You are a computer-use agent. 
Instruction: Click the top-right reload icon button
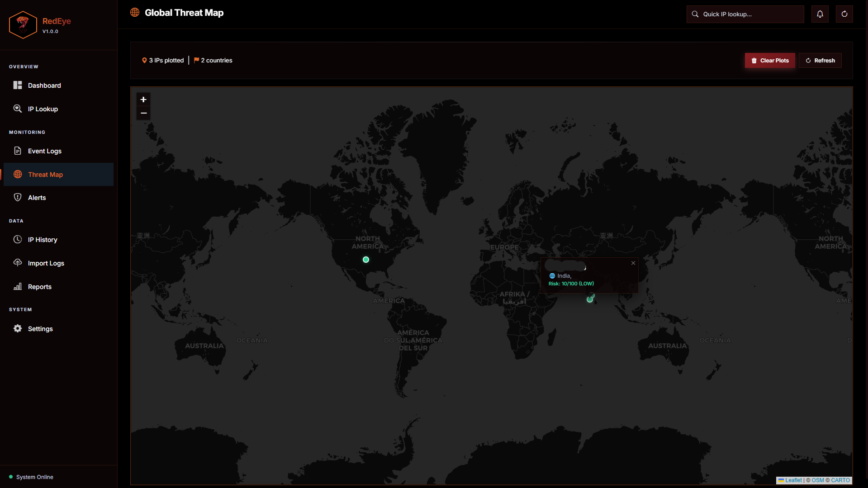tap(844, 14)
